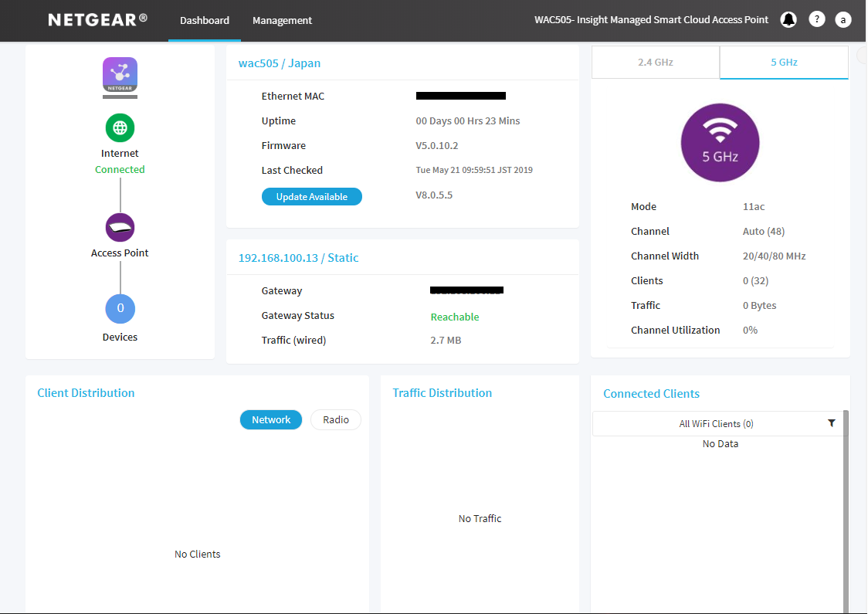
Task: Click the Channel Utilization label
Action: click(676, 330)
